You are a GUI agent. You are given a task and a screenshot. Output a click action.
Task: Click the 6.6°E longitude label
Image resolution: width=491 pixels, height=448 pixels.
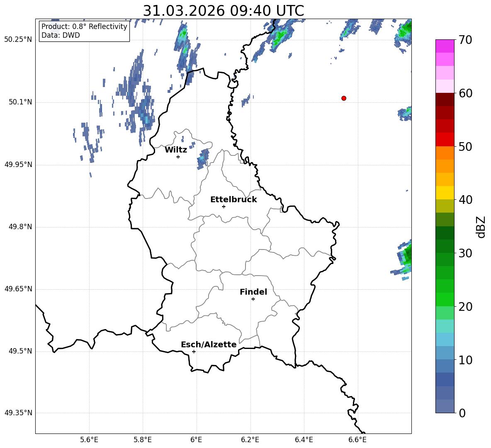coord(357,440)
